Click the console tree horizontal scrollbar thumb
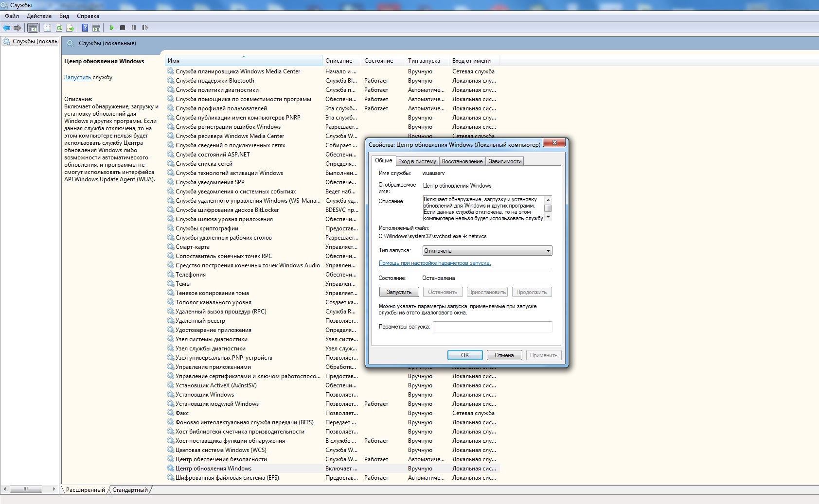Image resolution: width=819 pixels, height=504 pixels. pos(26,489)
